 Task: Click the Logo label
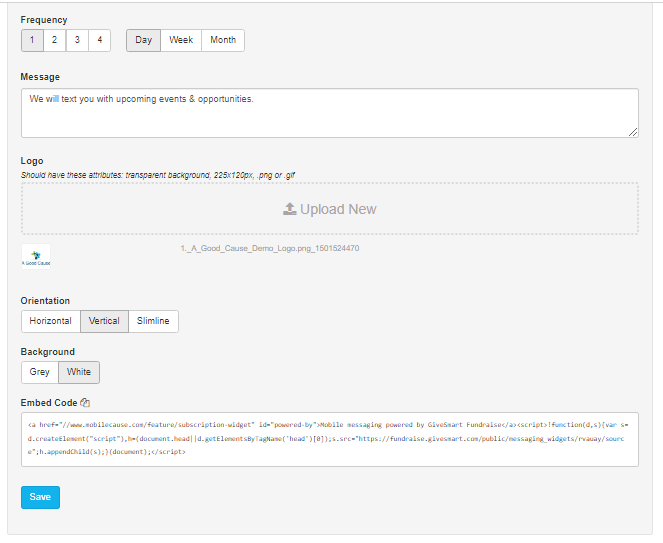point(32,161)
